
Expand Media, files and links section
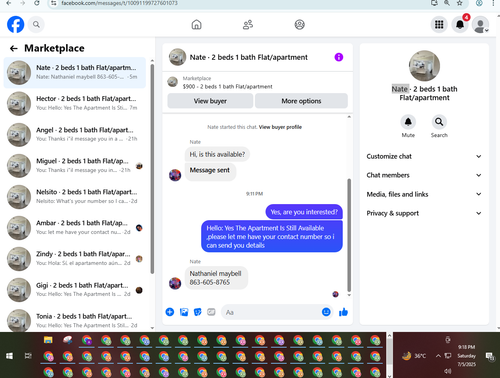click(x=424, y=194)
